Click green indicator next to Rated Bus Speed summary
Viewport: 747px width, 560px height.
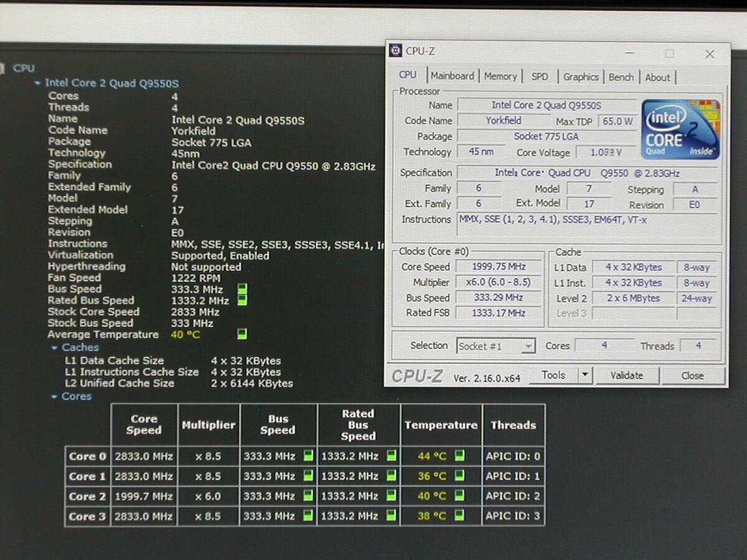coord(242,301)
